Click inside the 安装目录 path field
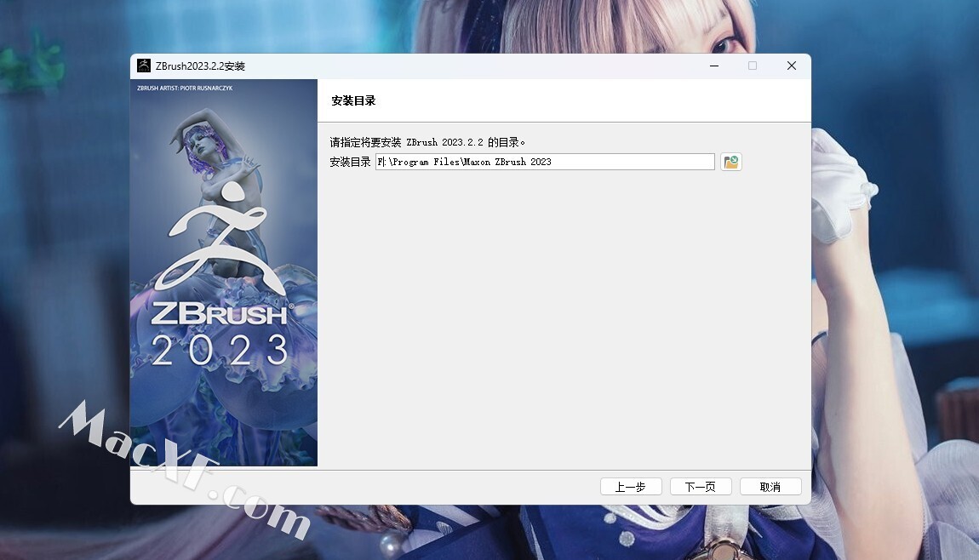Screen dimensions: 979x560 tap(545, 162)
